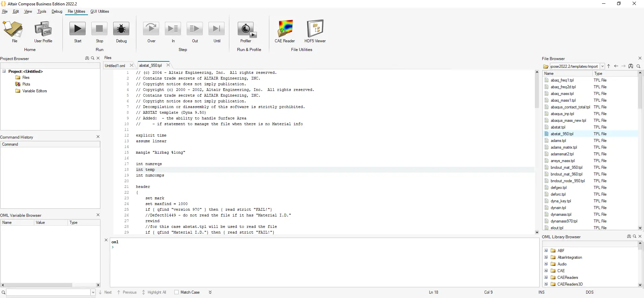Open the Edit menu

coord(16,11)
